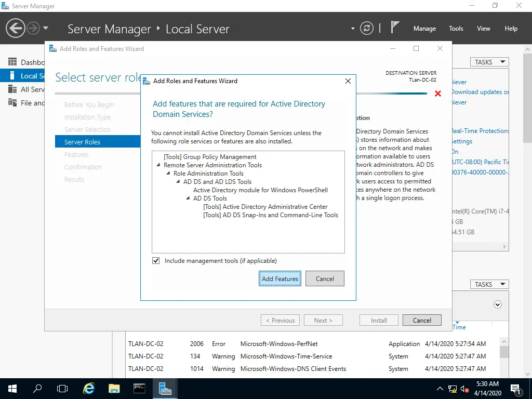This screenshot has height=399, width=532.
Task: Click the Add Roles wizard title icon
Action: [x=53, y=48]
